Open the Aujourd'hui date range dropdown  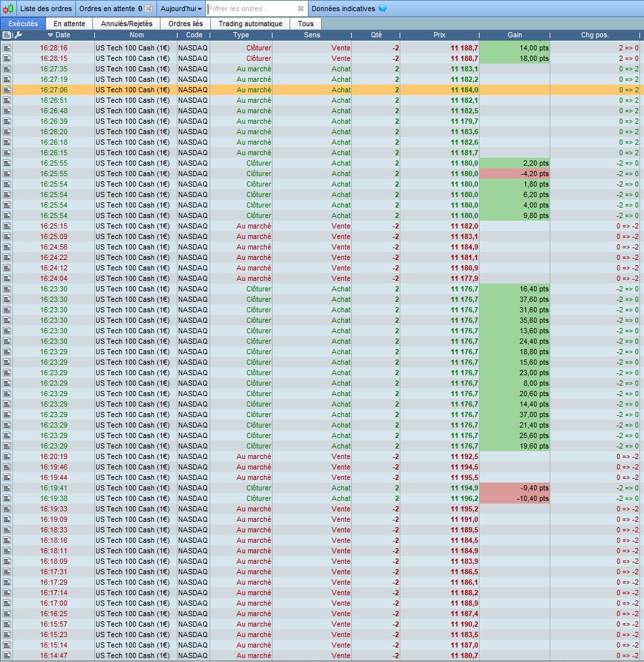181,9
